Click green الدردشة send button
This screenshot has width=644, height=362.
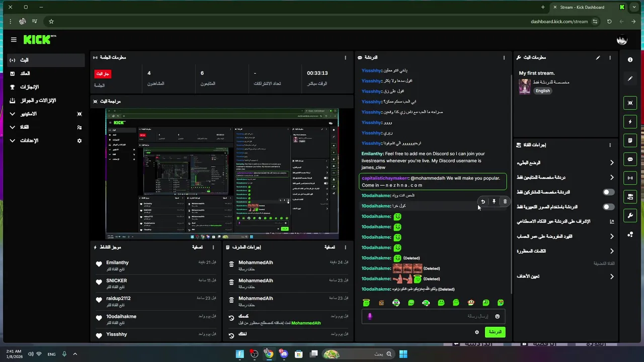tap(495, 332)
